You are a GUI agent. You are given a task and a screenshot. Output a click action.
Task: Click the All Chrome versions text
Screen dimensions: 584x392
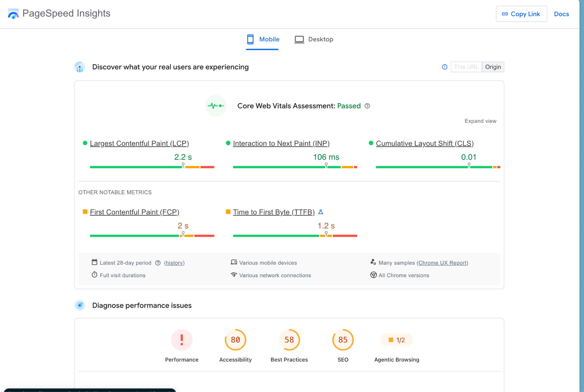point(404,275)
